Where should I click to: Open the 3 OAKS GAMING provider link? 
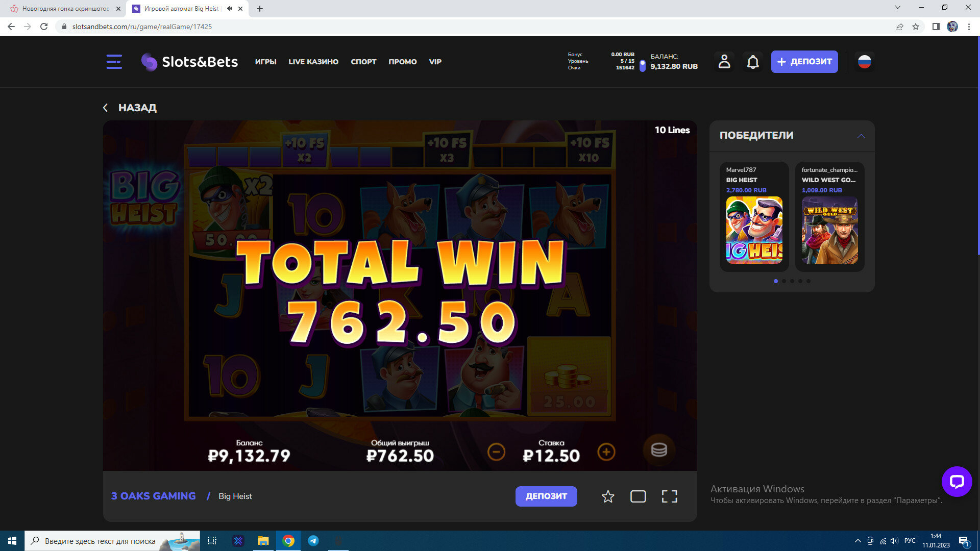pyautogui.click(x=154, y=496)
